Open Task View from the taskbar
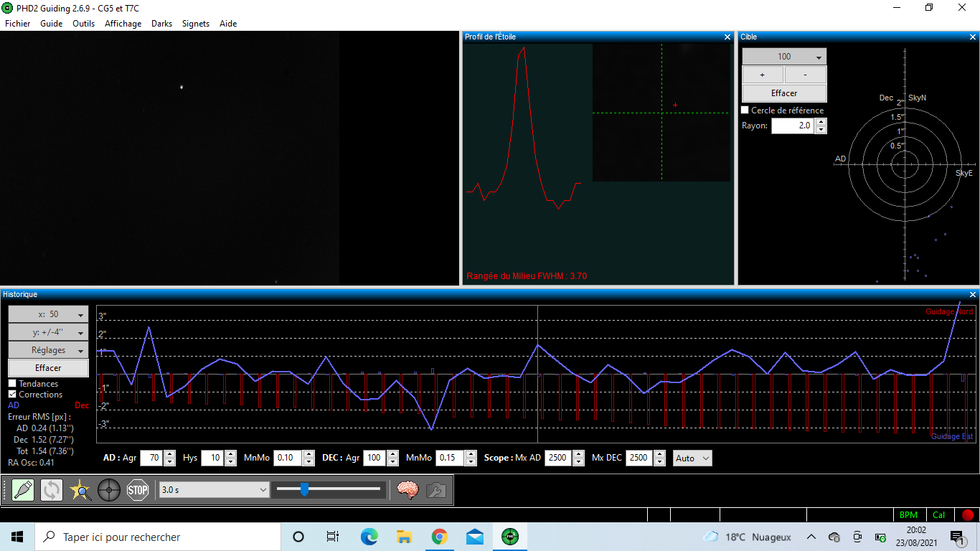Image resolution: width=980 pixels, height=551 pixels. [x=333, y=537]
